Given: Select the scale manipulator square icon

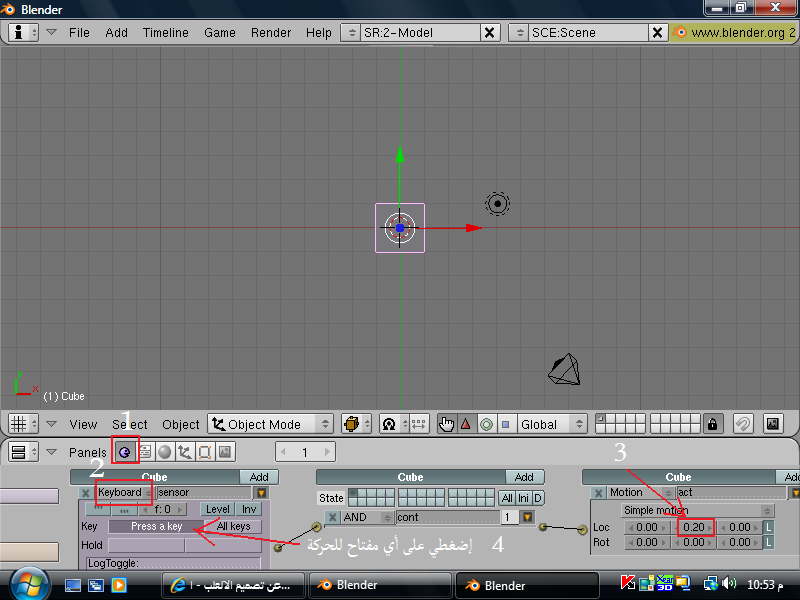Looking at the screenshot, I should click(506, 424).
